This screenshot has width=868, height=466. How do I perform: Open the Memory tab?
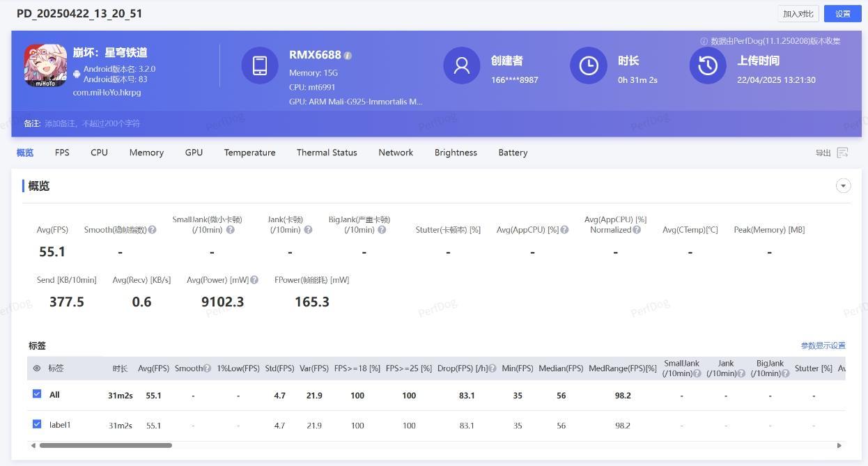tap(146, 153)
